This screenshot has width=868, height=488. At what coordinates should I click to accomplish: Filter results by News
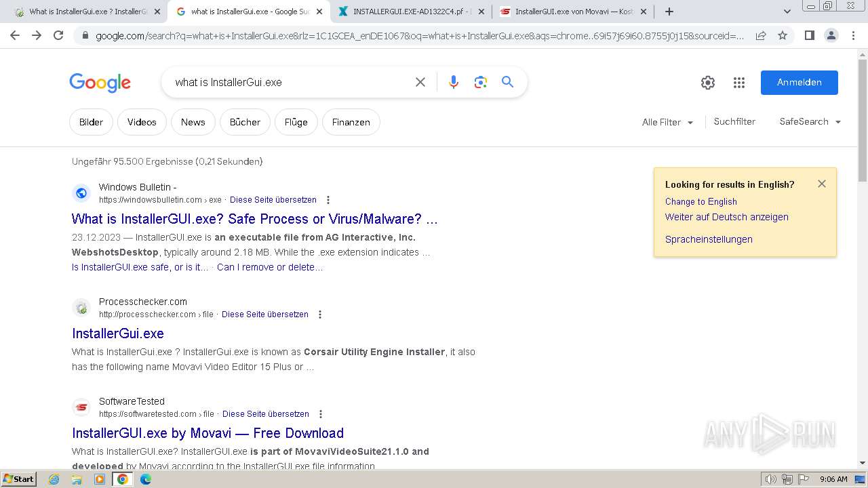coord(193,122)
